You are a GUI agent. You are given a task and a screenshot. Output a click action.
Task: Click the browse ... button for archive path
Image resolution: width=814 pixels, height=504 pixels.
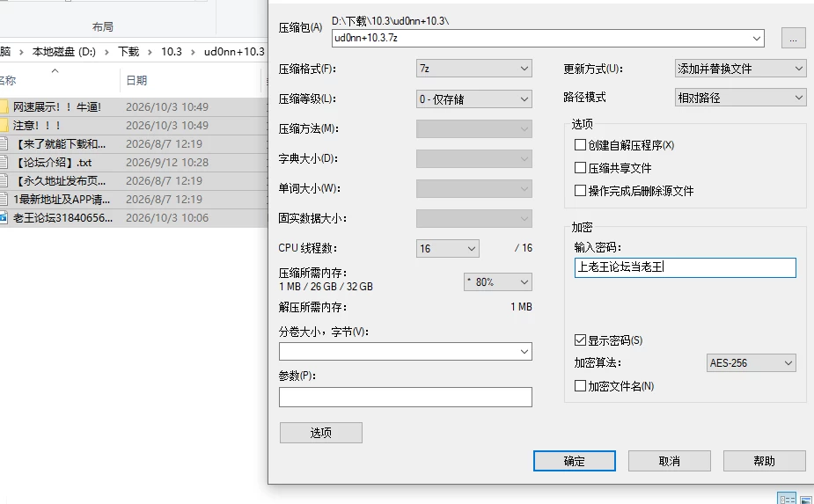tap(793, 39)
